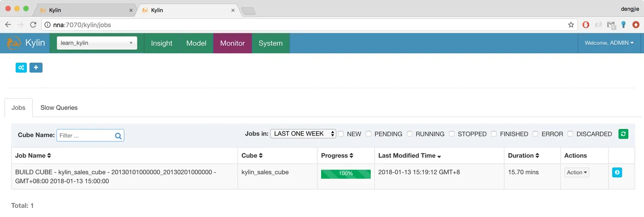Image resolution: width=644 pixels, height=217 pixels.
Task: Click the 100% progress bar
Action: (x=346, y=174)
